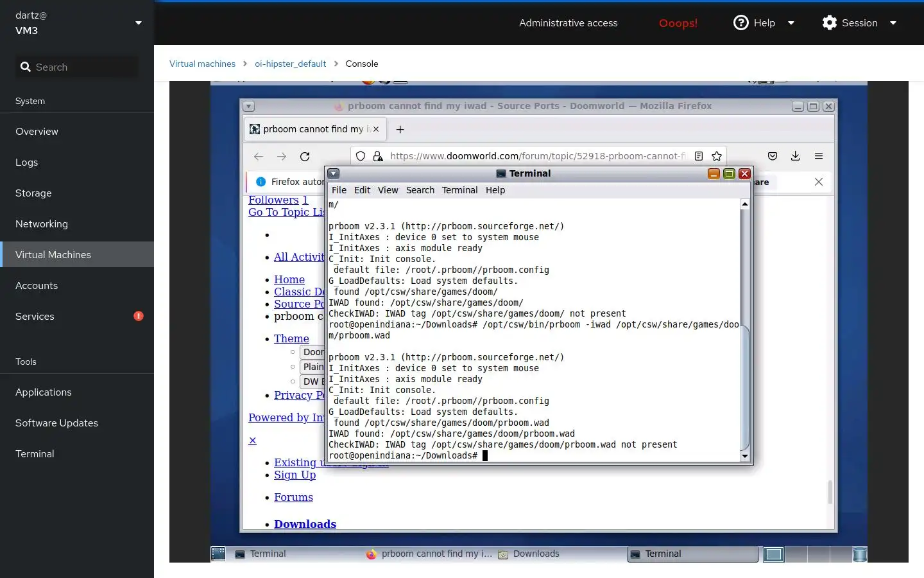Click the Sign Up link

(295, 475)
